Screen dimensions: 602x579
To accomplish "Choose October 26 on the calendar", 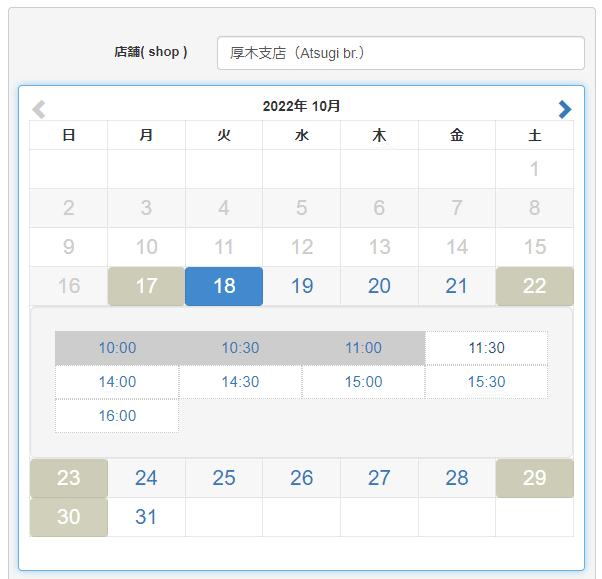I will 302,478.
